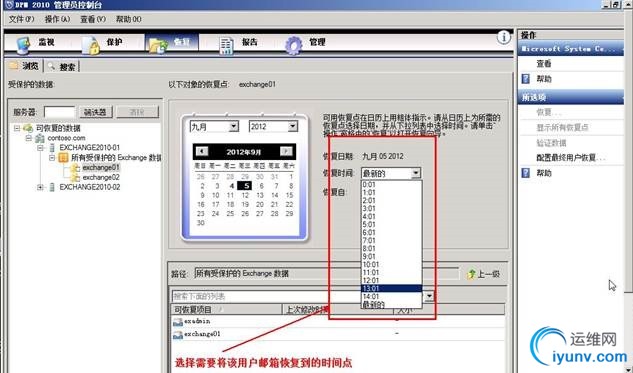This screenshot has width=633, height=373.
Task: Select the Recovery (恢复) section icon
Action: (x=158, y=45)
